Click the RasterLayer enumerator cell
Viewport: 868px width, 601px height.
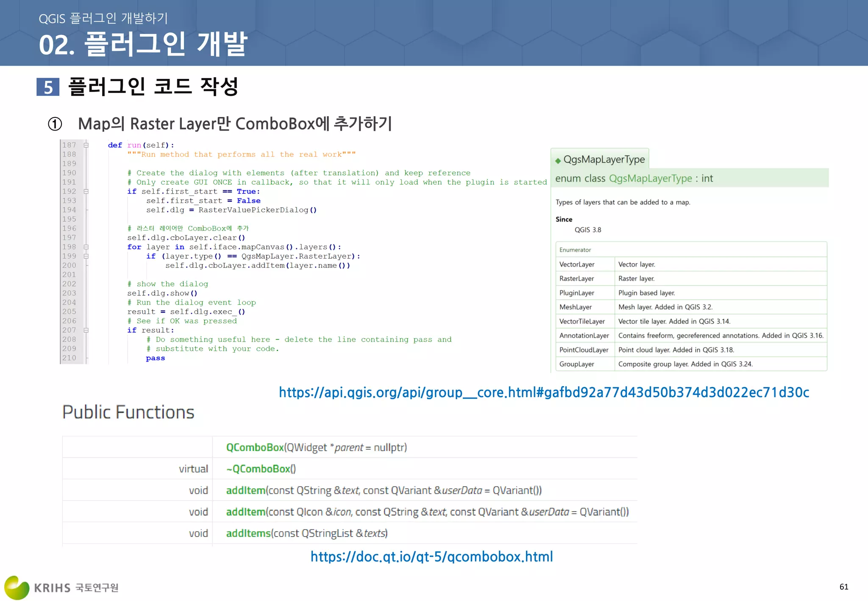tap(585, 278)
